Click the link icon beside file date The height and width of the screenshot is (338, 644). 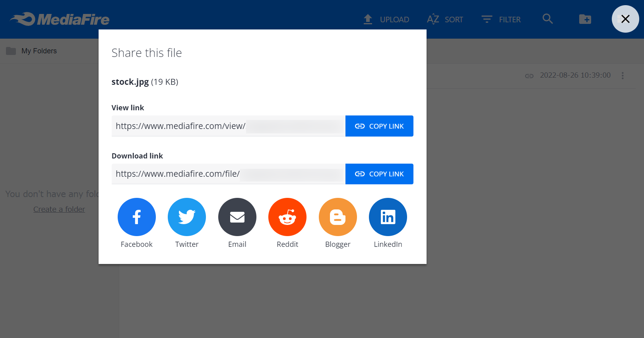coord(529,76)
